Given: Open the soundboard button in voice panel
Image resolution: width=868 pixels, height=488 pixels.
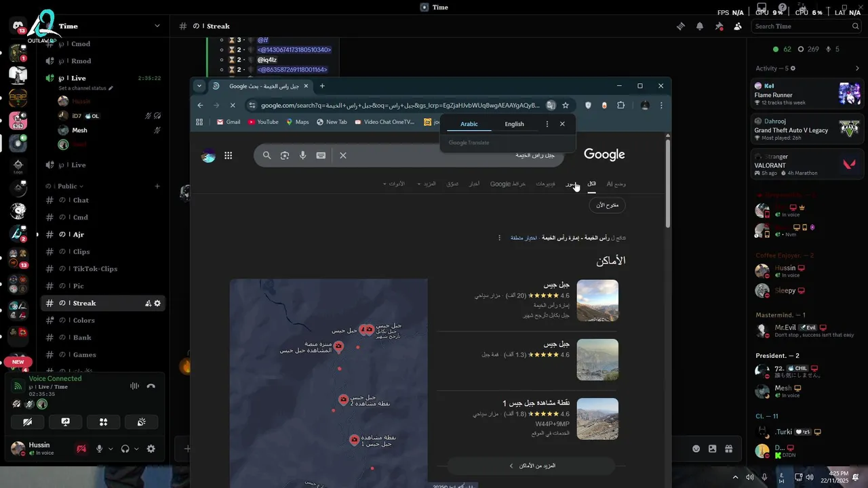Looking at the screenshot, I should pos(141,422).
